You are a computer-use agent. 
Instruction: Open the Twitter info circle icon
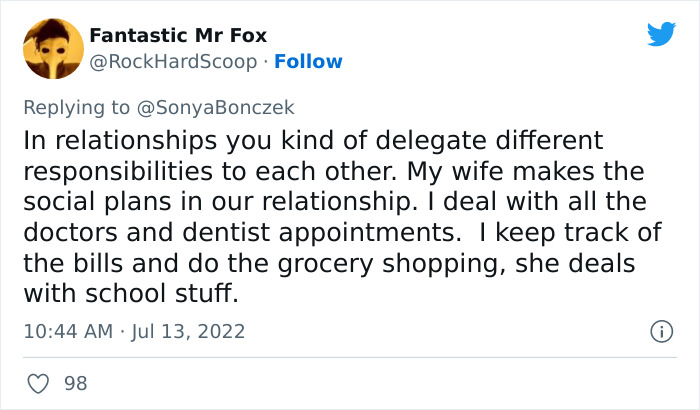(x=660, y=331)
